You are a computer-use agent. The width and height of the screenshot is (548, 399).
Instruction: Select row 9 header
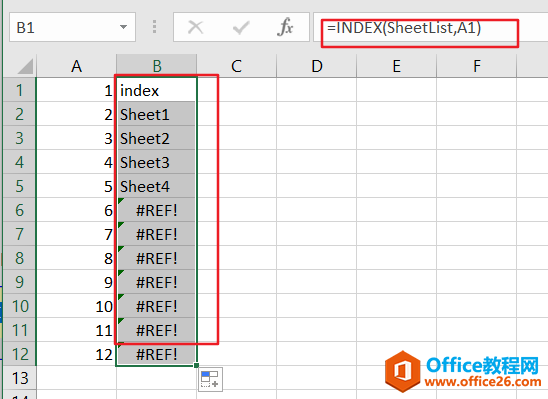click(x=19, y=282)
